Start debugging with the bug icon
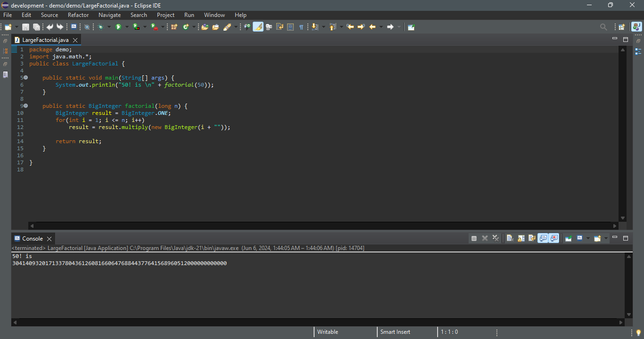This screenshot has width=644, height=339. (x=100, y=27)
